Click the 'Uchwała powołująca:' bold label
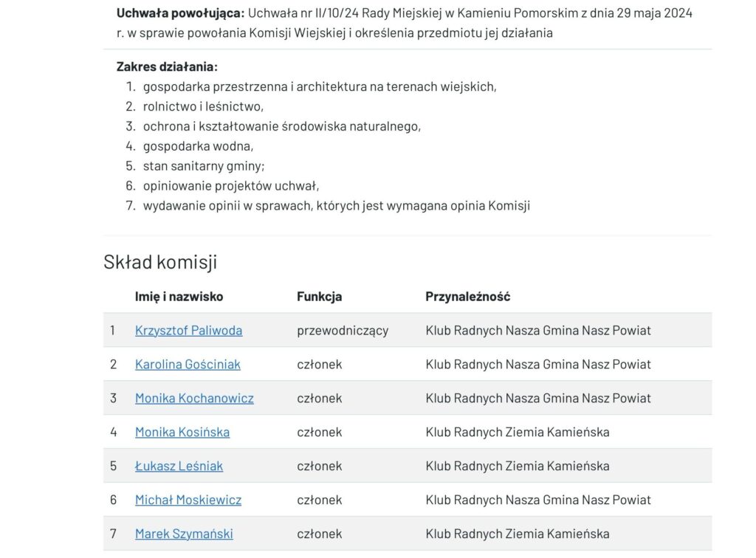This screenshot has width=756, height=558. click(x=181, y=13)
